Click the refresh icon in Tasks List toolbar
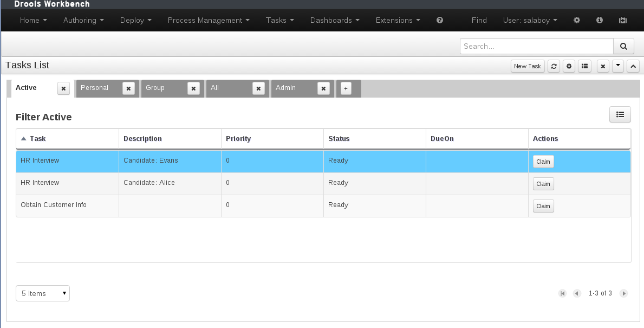 (x=554, y=66)
